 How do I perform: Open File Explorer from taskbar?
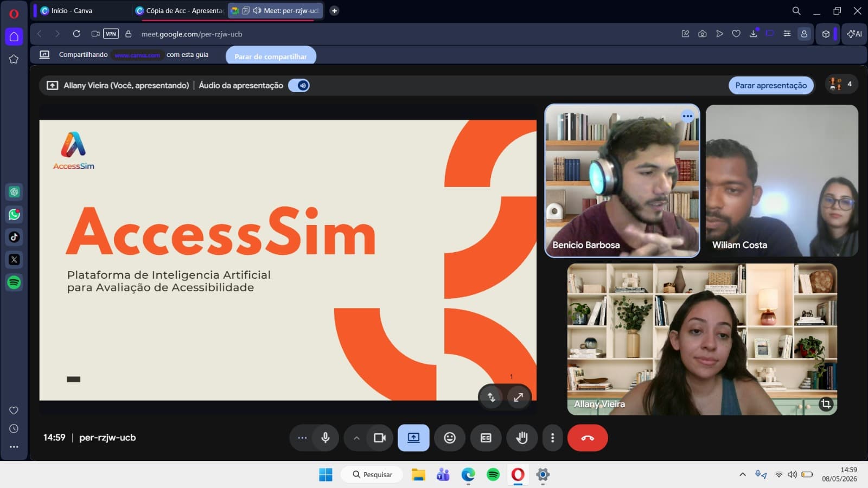click(418, 474)
